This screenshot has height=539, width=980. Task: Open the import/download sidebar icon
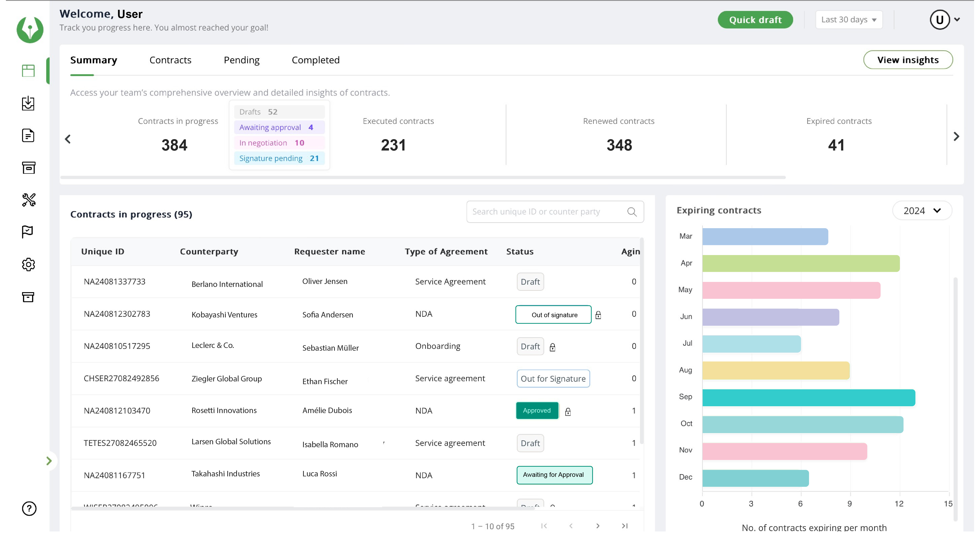pos(28,103)
